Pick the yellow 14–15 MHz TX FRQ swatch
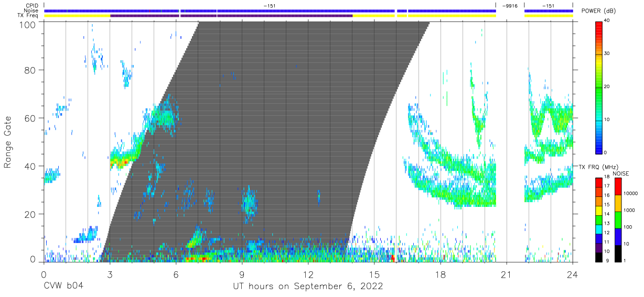Viewport: 644px width, 297px height. [598, 210]
